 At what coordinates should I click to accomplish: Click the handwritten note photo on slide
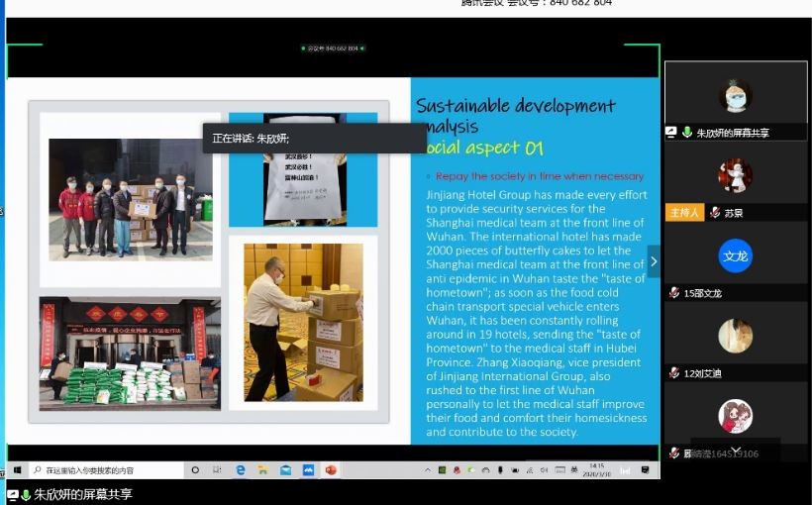pyautogui.click(x=303, y=170)
